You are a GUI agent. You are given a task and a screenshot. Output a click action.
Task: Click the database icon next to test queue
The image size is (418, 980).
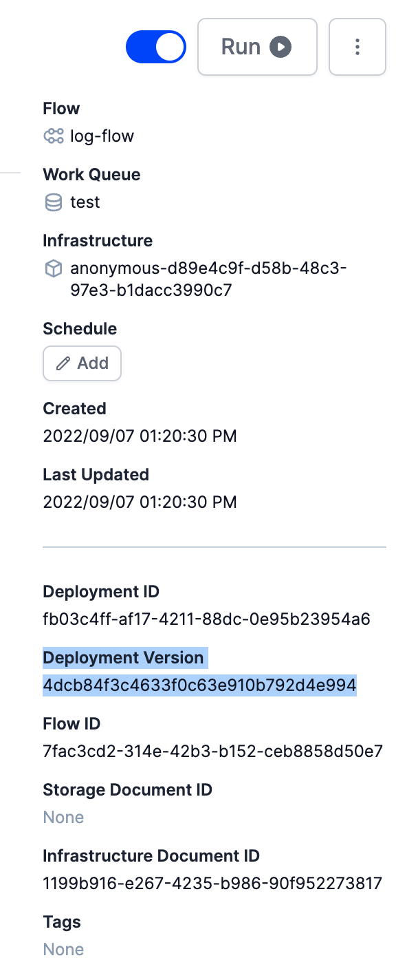(54, 202)
